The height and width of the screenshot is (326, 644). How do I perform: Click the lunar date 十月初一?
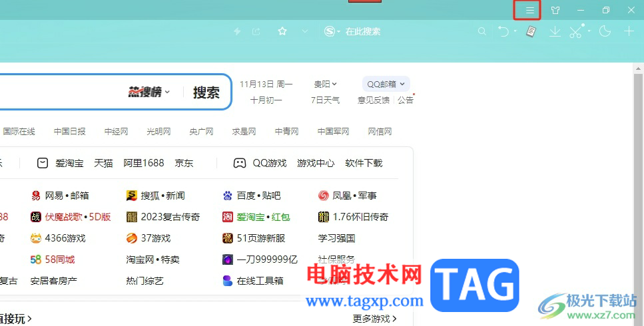[266, 100]
